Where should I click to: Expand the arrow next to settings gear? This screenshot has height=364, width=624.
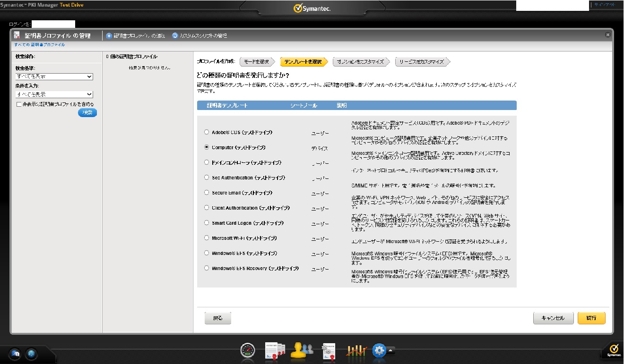click(x=391, y=350)
